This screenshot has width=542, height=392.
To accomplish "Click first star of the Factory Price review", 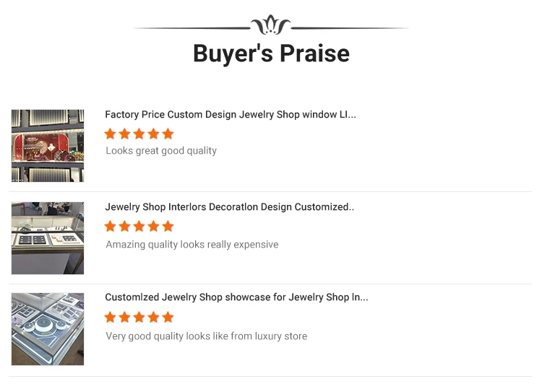I will click(x=111, y=134).
